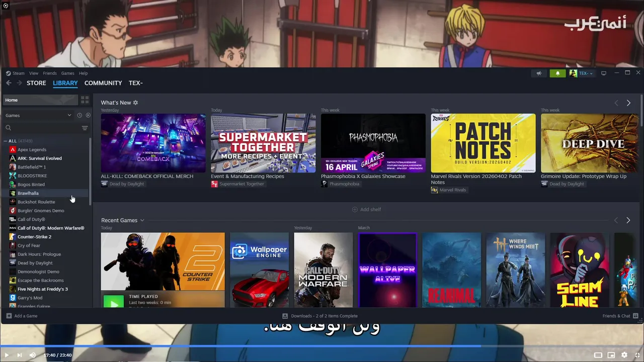644x362 pixels.
Task: Enter Big Picture mode via monitor icon
Action: [x=604, y=73]
